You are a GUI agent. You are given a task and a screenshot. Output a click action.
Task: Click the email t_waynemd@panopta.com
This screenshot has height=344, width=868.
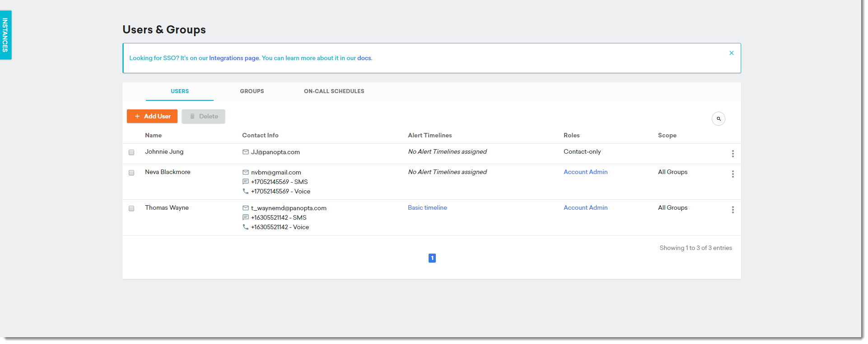pyautogui.click(x=289, y=208)
